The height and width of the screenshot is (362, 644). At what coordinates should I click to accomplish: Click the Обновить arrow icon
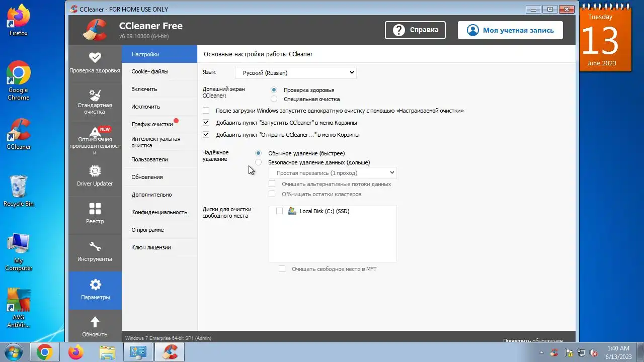[95, 321]
